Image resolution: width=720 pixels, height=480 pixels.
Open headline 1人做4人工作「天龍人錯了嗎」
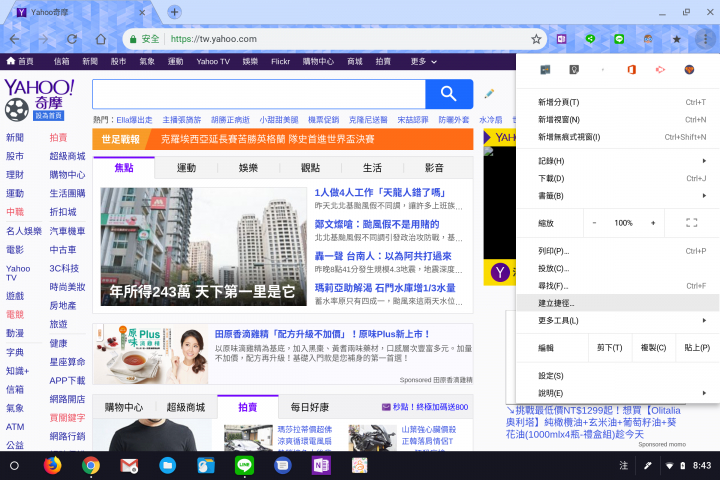tap(380, 192)
